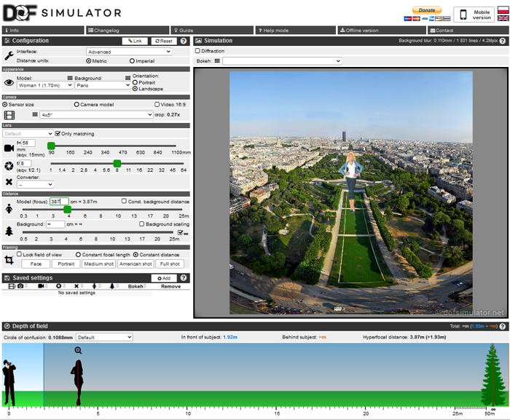The image size is (510, 420).
Task: Click the English flag language icon
Action: click(503, 17)
